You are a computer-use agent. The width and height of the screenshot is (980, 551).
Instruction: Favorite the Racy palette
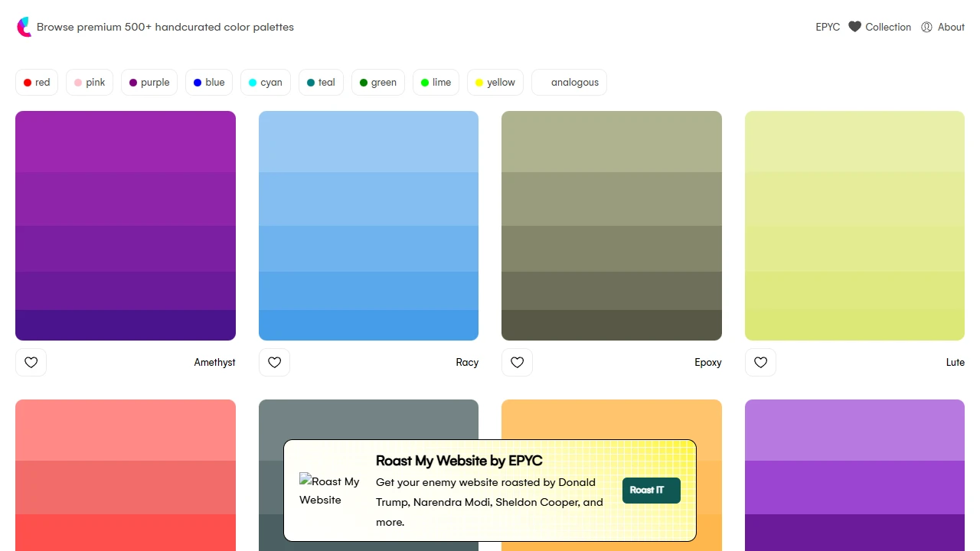[x=274, y=362]
